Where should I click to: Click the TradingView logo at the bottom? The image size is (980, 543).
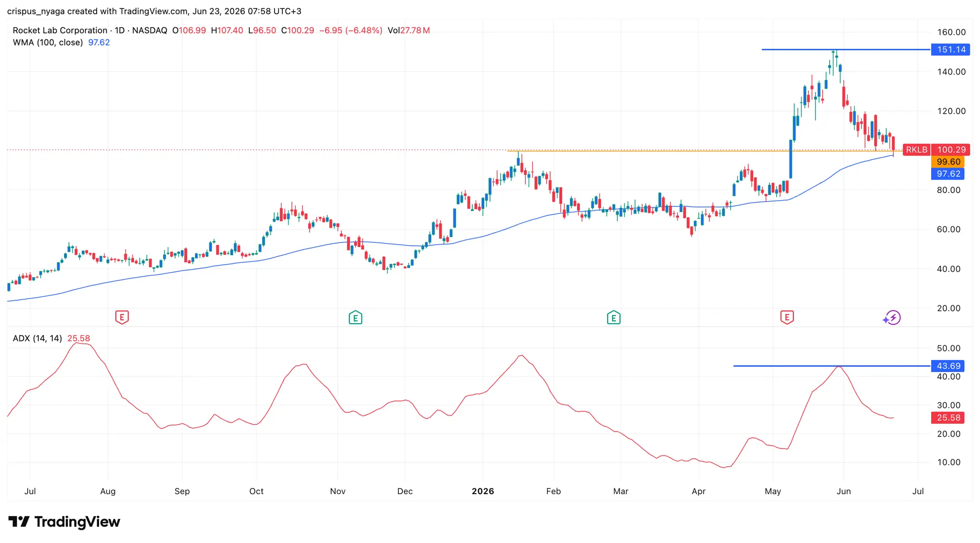[64, 521]
